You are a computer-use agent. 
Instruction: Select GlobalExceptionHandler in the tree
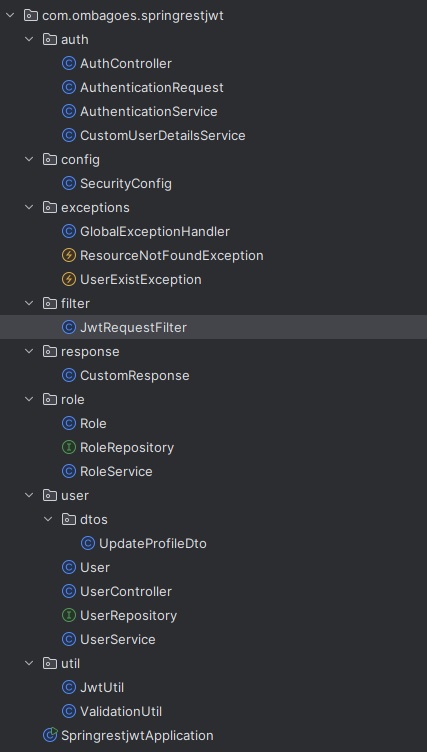click(x=155, y=231)
